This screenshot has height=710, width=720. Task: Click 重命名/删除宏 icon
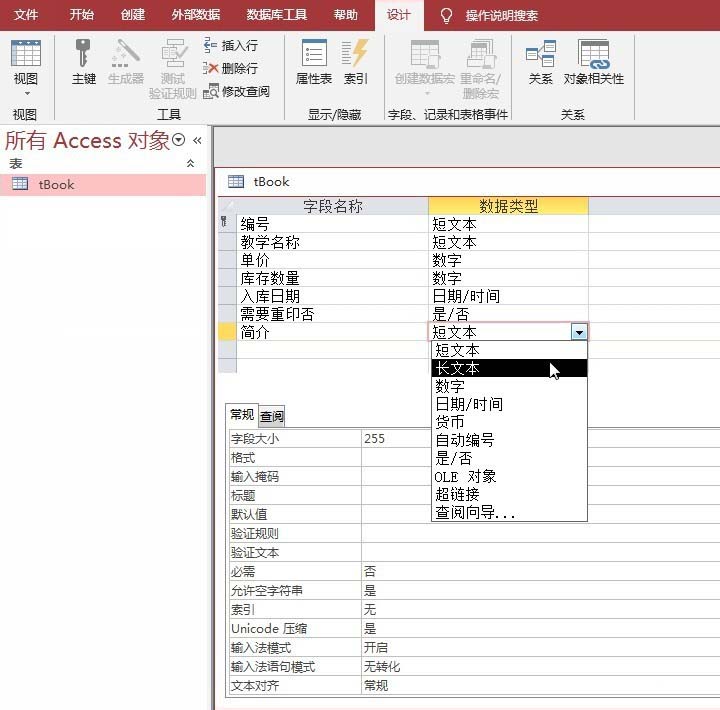tap(481, 53)
